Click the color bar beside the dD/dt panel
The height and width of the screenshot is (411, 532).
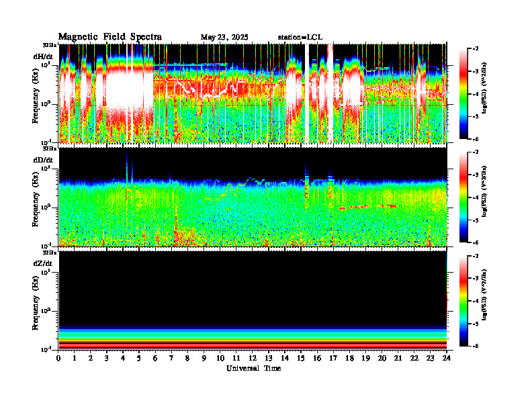[463, 197]
